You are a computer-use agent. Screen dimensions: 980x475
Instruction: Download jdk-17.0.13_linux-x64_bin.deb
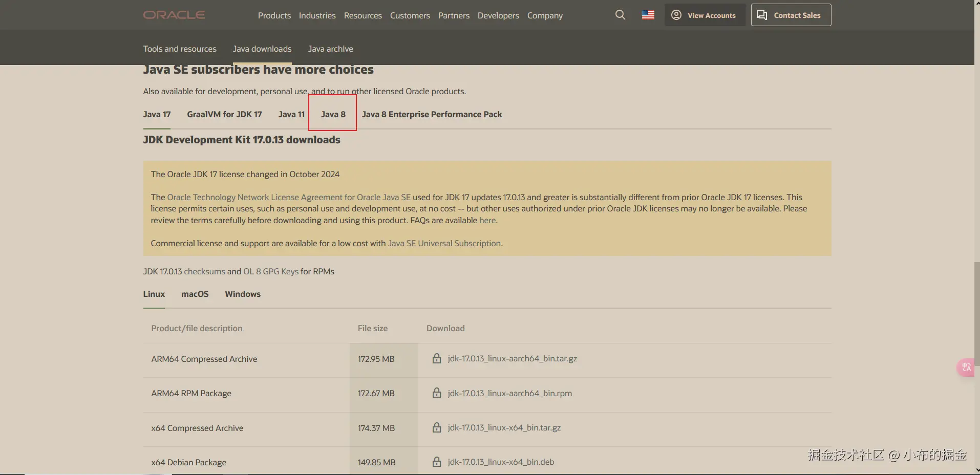(x=501, y=462)
